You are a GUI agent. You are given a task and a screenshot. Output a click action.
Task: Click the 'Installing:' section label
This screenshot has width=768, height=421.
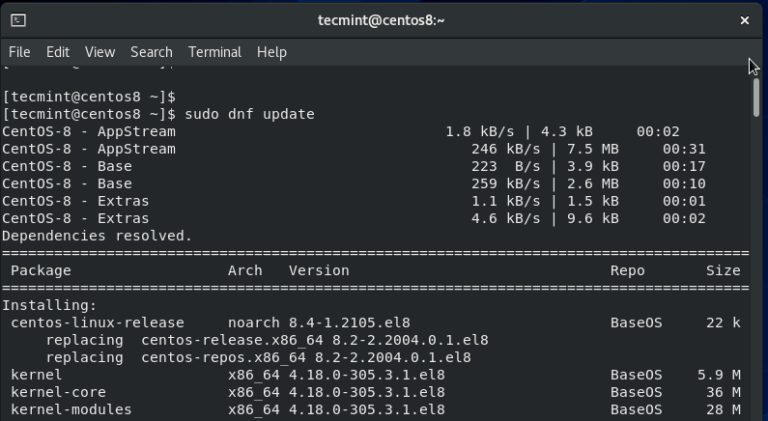coord(49,305)
